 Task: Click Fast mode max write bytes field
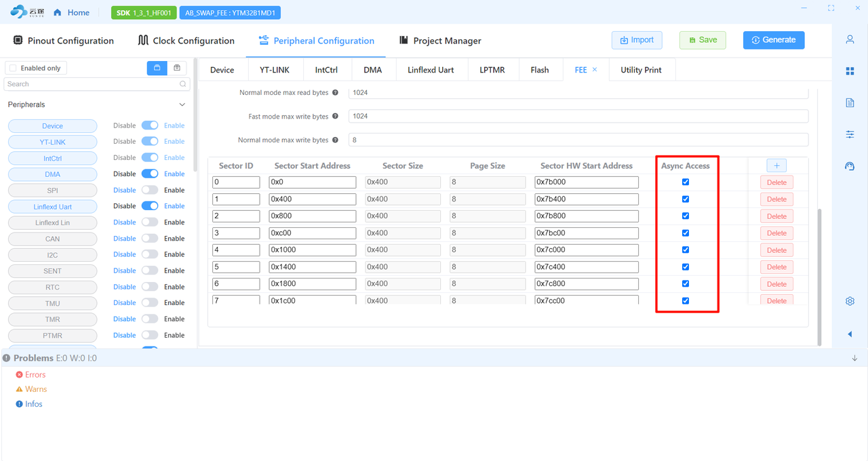click(x=578, y=117)
